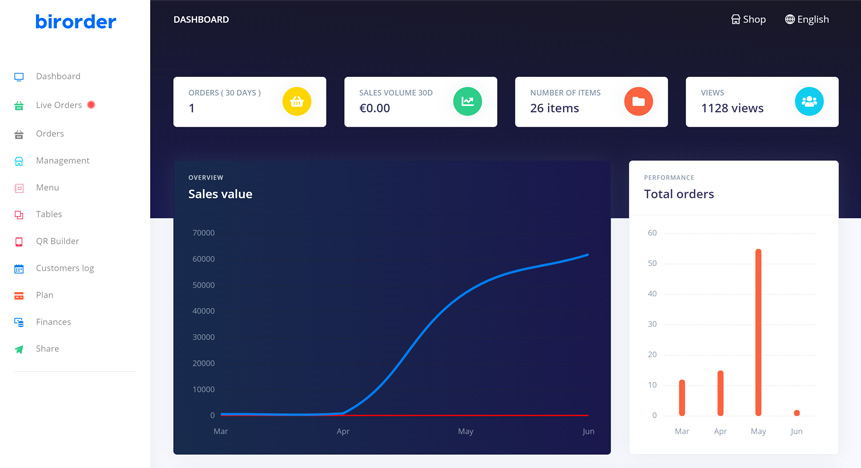861x468 pixels.
Task: Click the blue views users icon
Action: [x=809, y=101]
